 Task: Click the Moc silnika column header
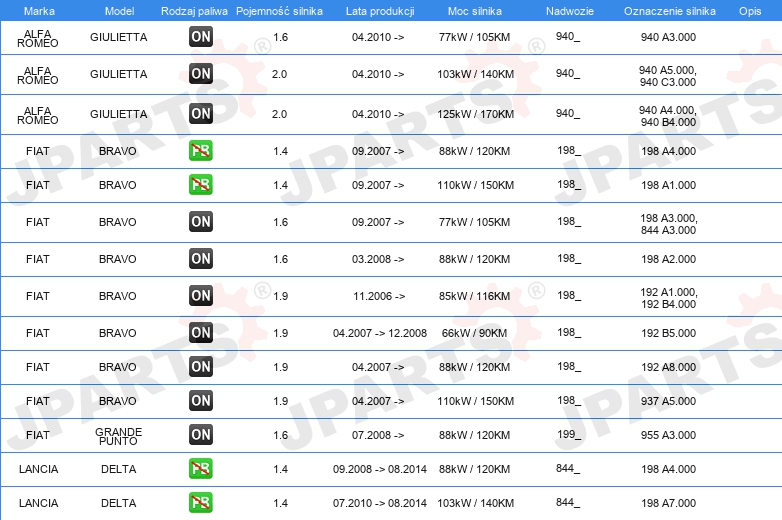tap(475, 11)
